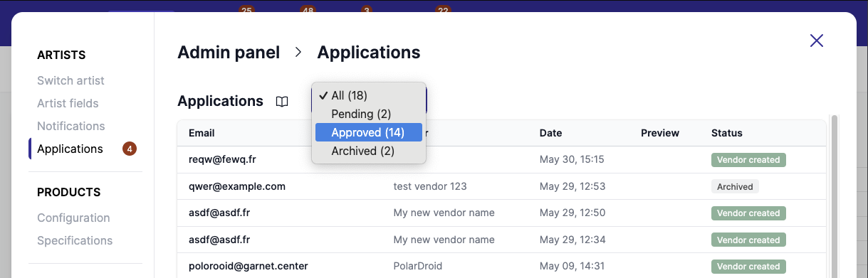Click the background badge showing 25
This screenshot has height=278, width=868.
point(246,10)
